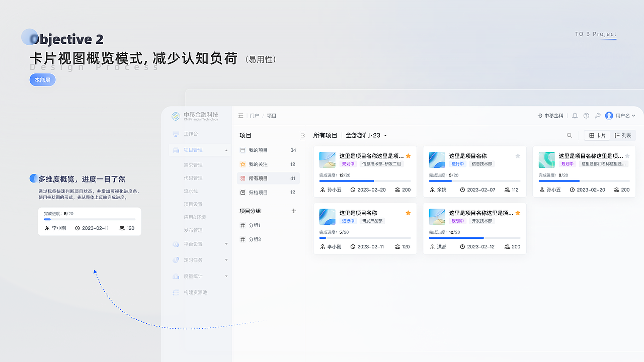Click the 平台设置 sidebar icon
Screen dimensions: 644x362
(x=176, y=244)
